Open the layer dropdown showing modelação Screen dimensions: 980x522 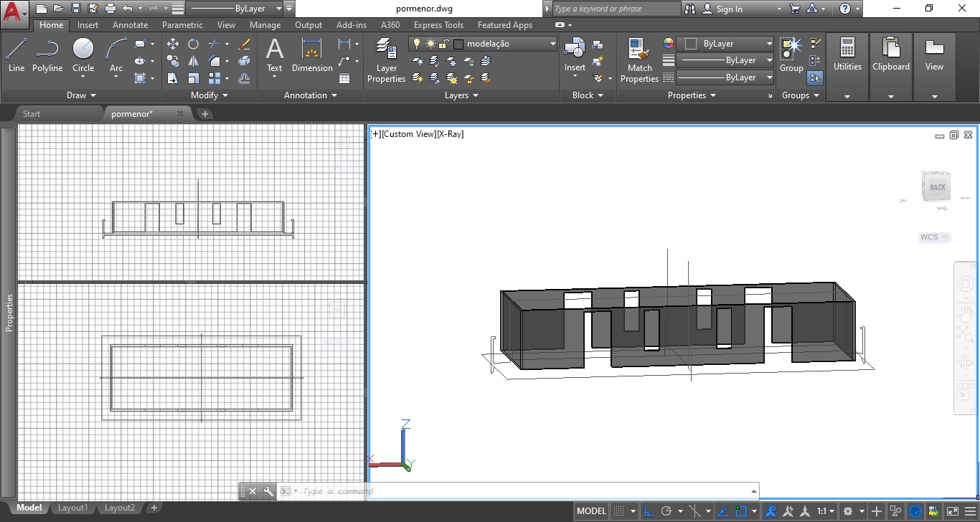[484, 44]
